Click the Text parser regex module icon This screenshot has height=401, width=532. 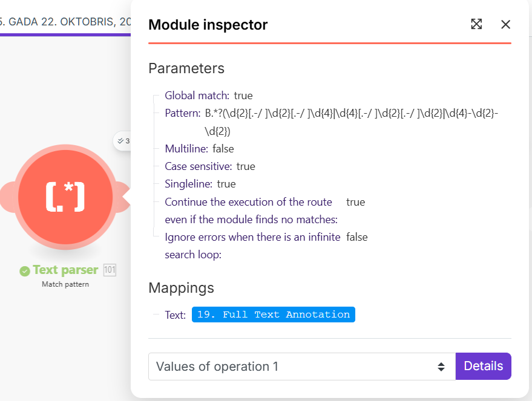point(65,197)
